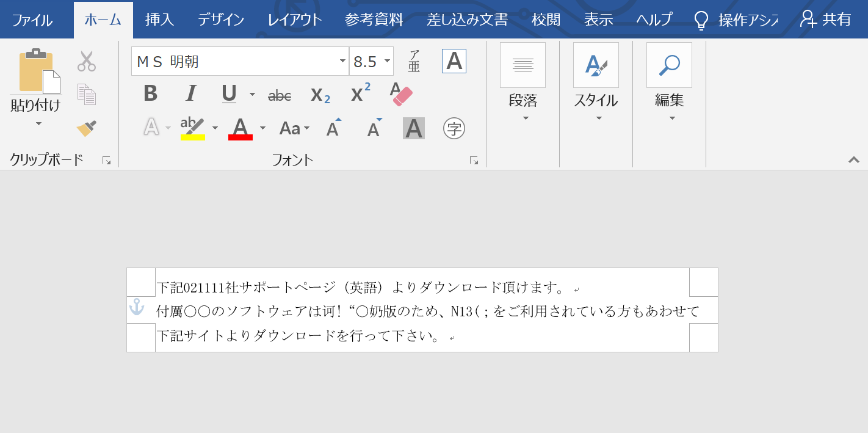Apply the red font color swatch

(241, 128)
